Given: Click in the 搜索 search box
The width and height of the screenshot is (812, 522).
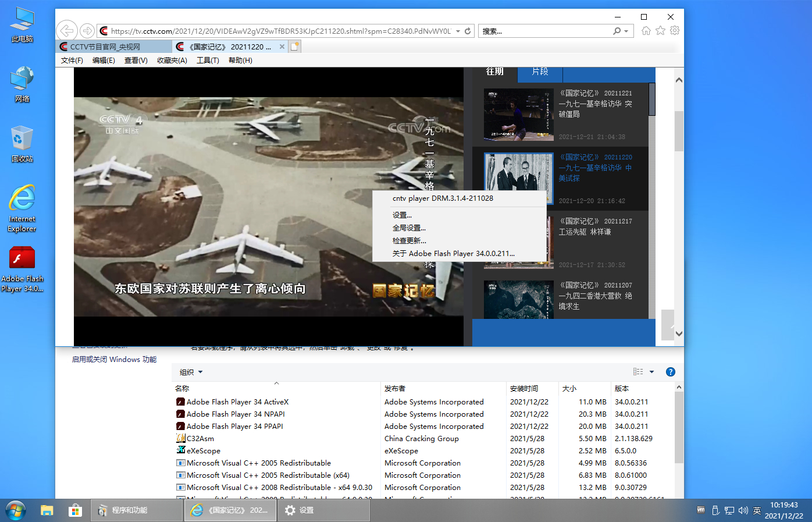Looking at the screenshot, I should [544, 31].
